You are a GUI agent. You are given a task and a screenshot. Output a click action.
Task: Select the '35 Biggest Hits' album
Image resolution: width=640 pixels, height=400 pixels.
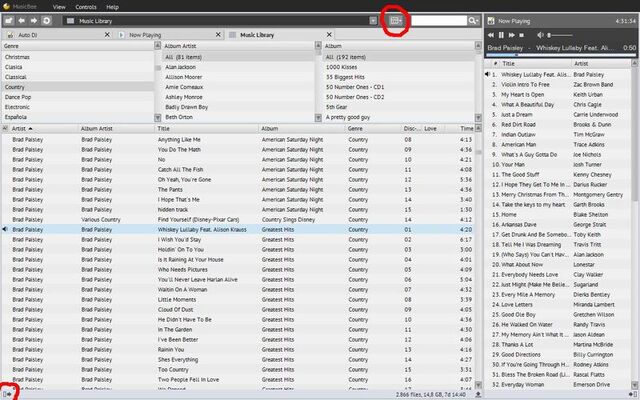[399, 77]
